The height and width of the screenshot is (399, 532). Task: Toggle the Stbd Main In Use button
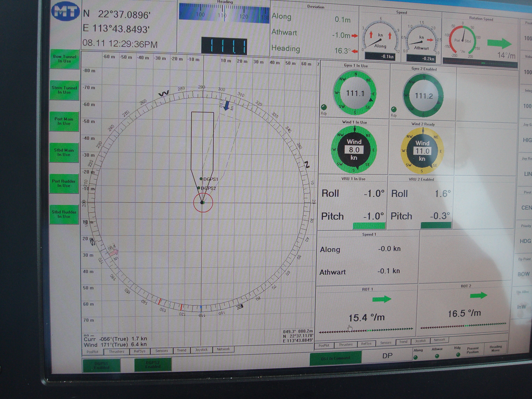pos(64,152)
